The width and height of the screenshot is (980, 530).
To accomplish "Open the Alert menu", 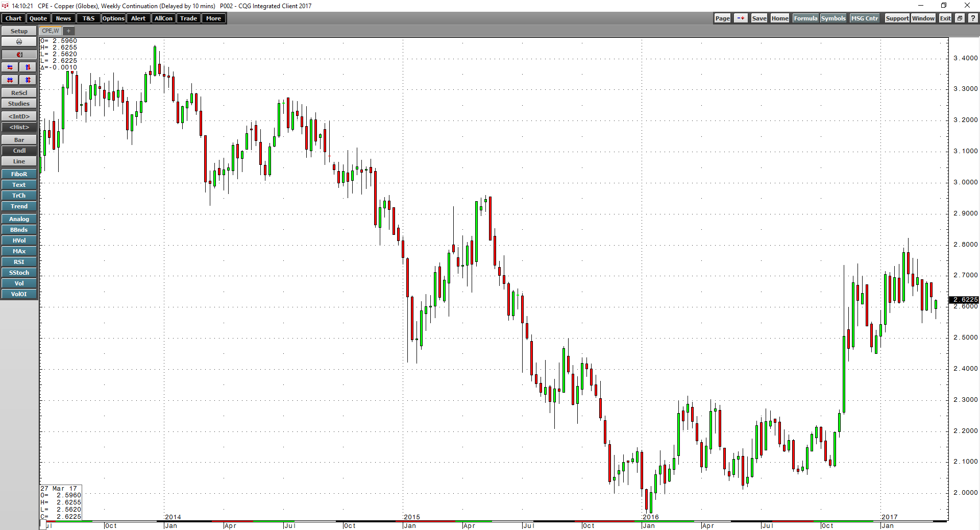I will [x=138, y=18].
